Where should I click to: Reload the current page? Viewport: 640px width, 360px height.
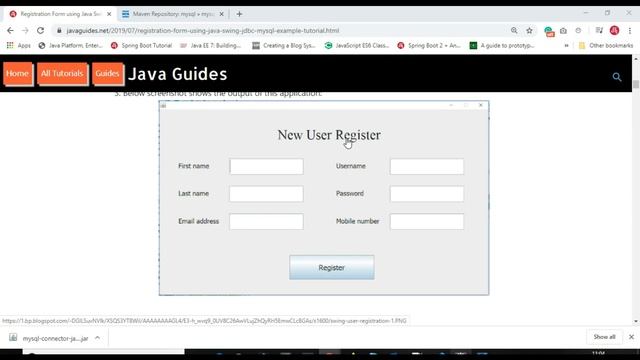click(40, 31)
